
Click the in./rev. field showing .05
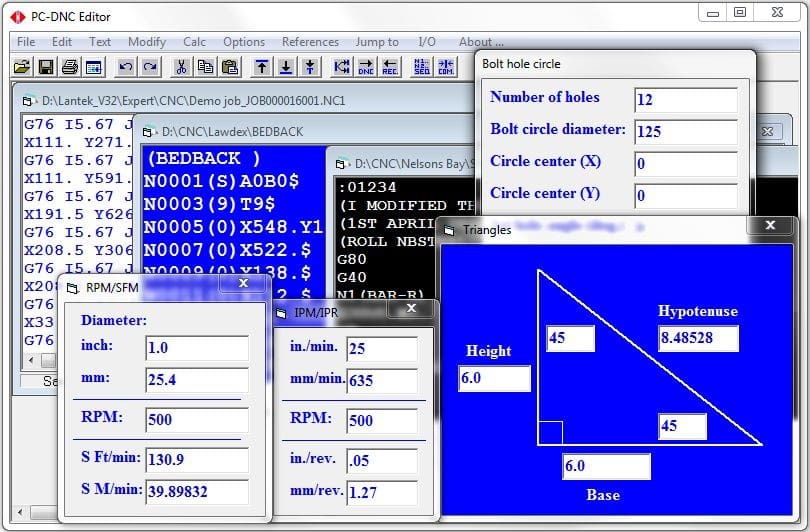tap(382, 461)
